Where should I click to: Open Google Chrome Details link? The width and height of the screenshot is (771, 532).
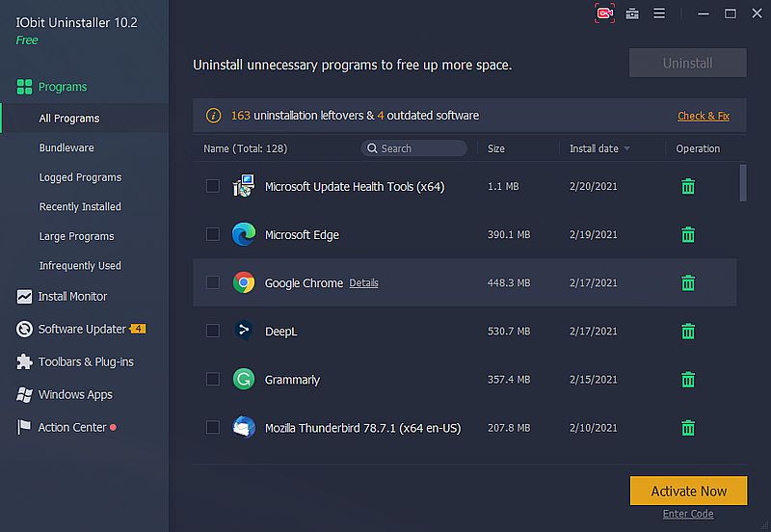click(363, 282)
